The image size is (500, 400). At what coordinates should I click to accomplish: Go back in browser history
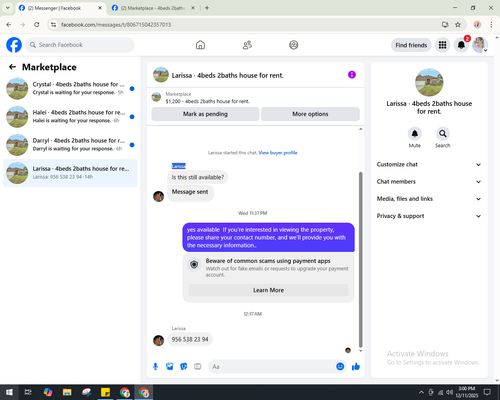click(x=9, y=24)
